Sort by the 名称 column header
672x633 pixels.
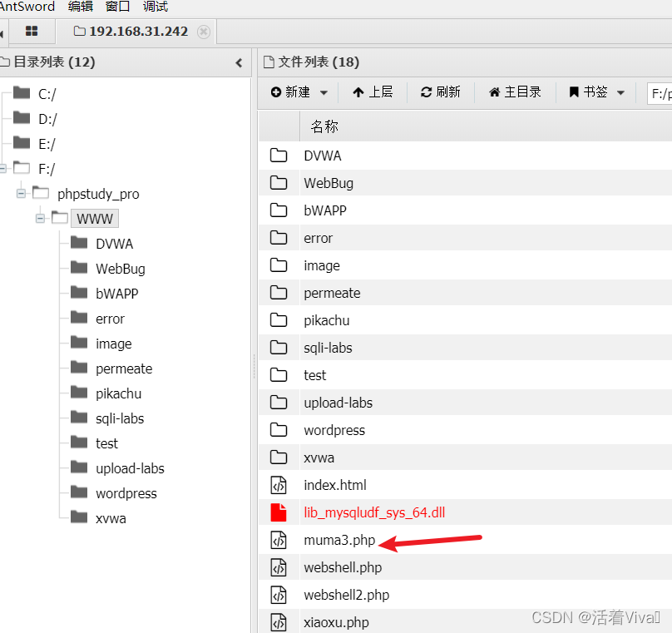[x=324, y=126]
